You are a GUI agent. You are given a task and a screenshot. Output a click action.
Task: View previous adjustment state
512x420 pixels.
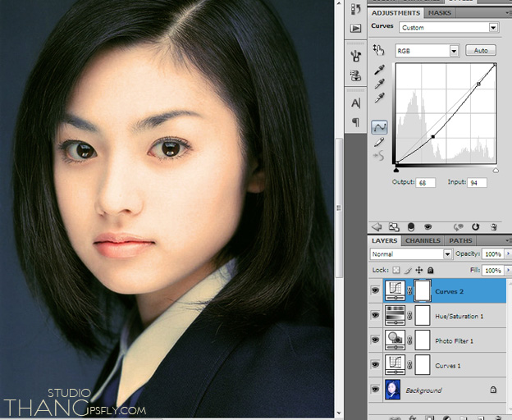pos(459,226)
